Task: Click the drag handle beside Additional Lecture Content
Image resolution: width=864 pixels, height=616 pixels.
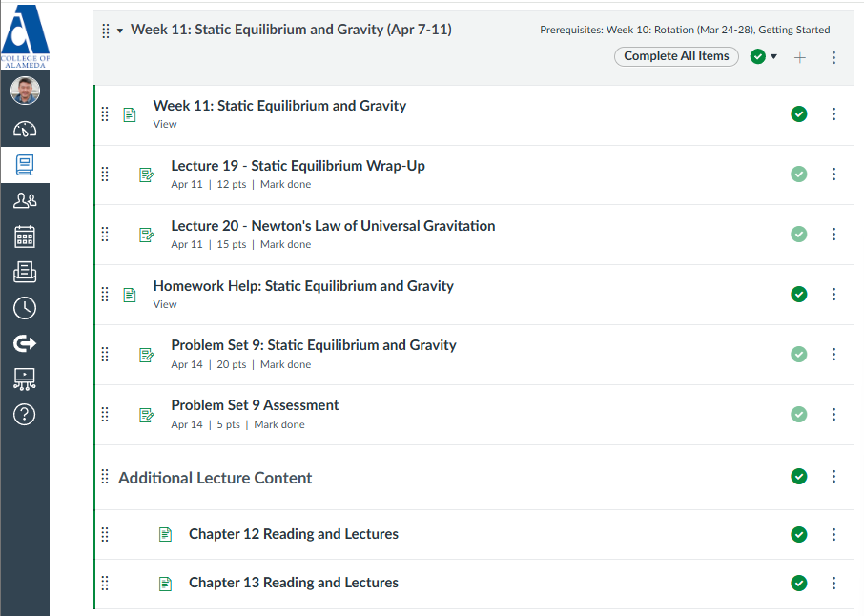Action: pyautogui.click(x=105, y=476)
